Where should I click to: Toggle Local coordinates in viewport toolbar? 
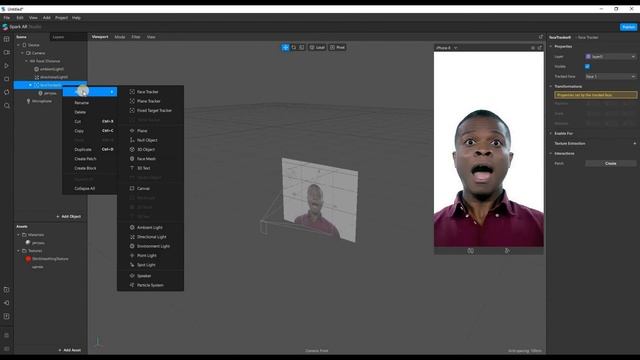pyautogui.click(x=317, y=47)
